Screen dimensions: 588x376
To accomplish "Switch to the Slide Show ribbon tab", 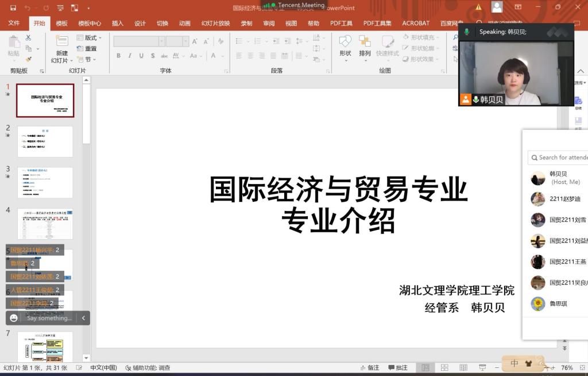I will (215, 23).
